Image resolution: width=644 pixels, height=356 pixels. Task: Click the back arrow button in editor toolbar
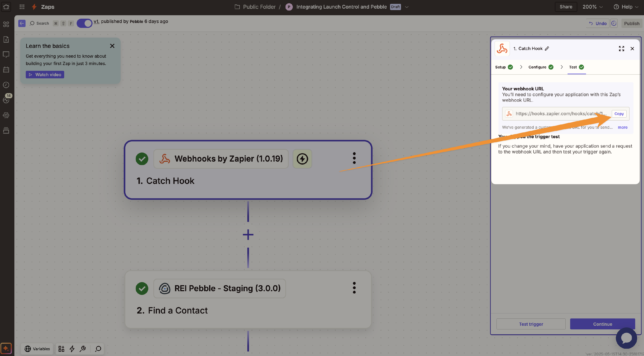[x=22, y=23]
